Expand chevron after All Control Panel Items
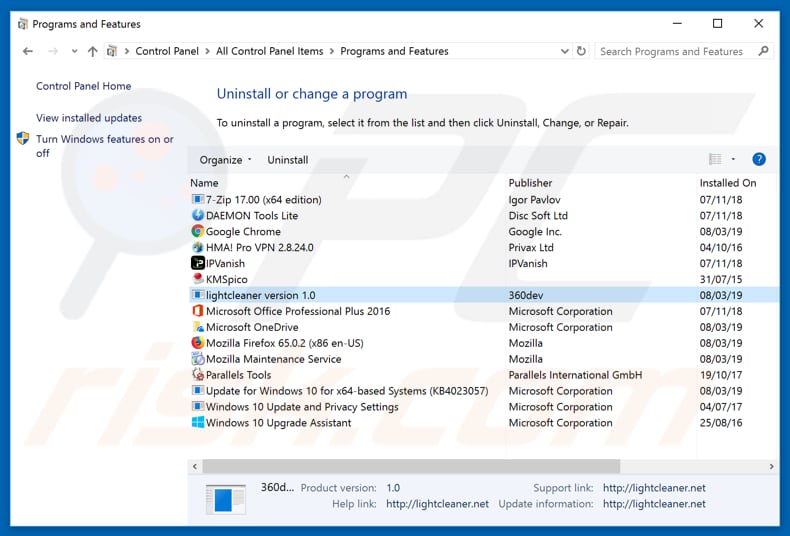 point(332,51)
